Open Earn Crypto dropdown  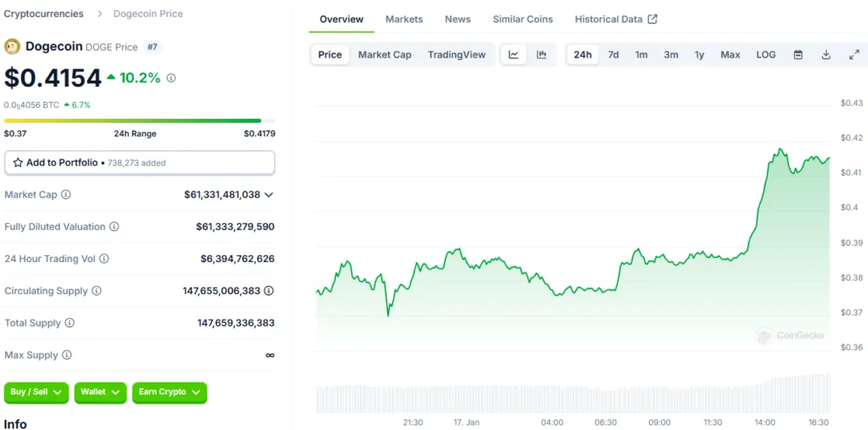click(x=170, y=393)
